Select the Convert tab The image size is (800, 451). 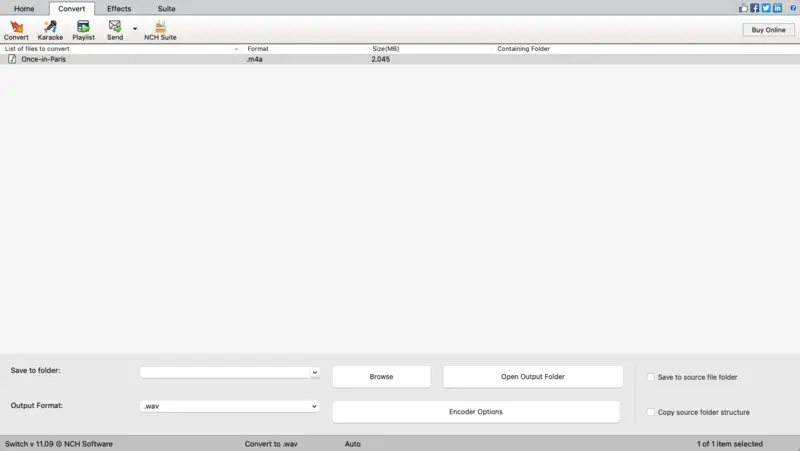point(71,9)
